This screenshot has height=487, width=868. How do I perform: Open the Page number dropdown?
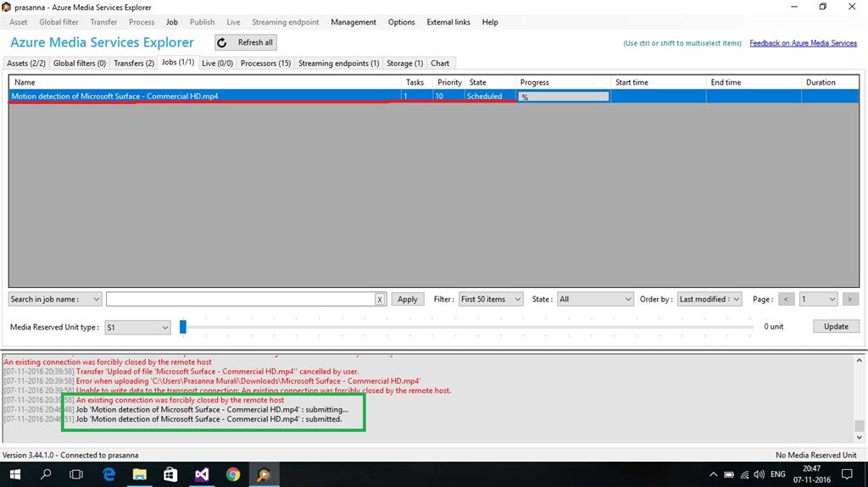coord(818,299)
